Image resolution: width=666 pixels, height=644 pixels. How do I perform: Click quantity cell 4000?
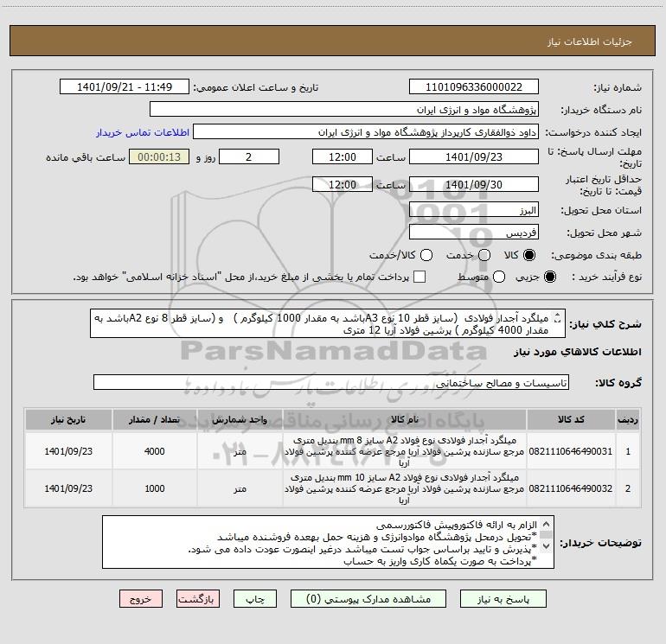(x=154, y=451)
